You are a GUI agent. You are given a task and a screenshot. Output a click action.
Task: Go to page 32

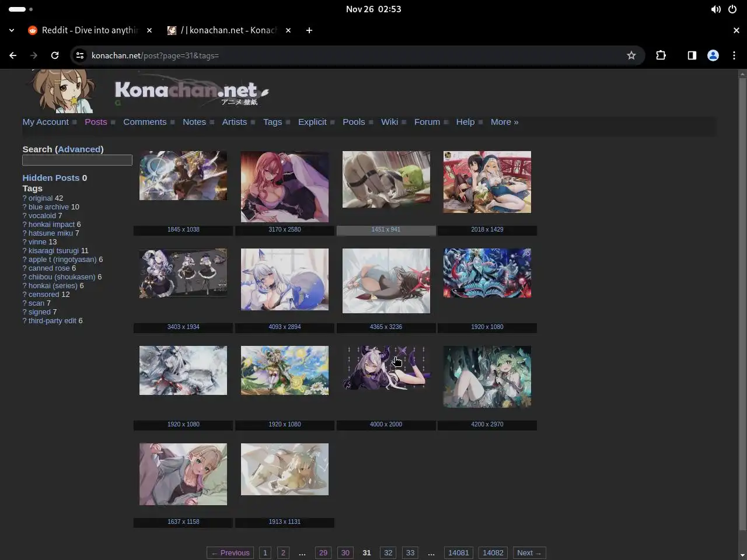[x=388, y=553]
